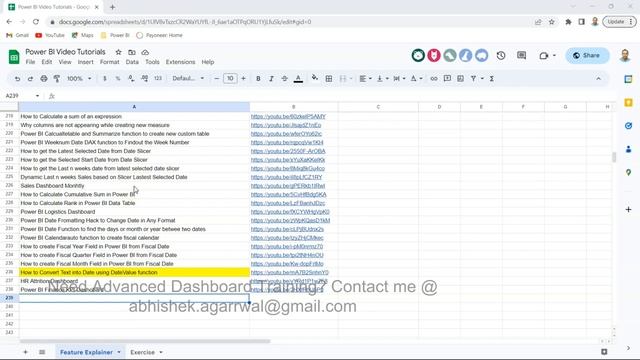Open the all sheets list icon
640x360 pixels.
[42, 352]
